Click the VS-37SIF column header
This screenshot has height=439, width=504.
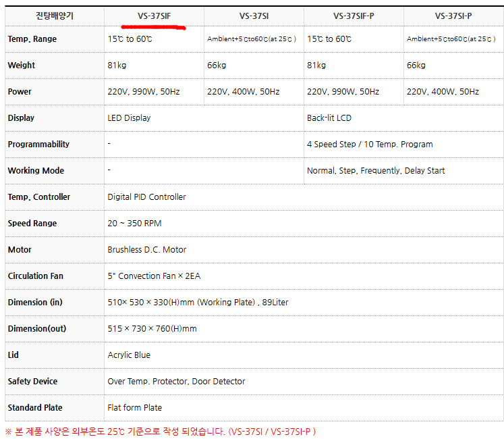[x=154, y=15]
